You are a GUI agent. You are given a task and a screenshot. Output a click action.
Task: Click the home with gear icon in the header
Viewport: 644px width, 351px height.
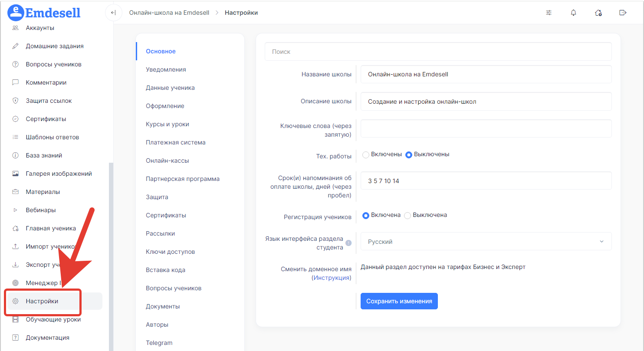598,13
